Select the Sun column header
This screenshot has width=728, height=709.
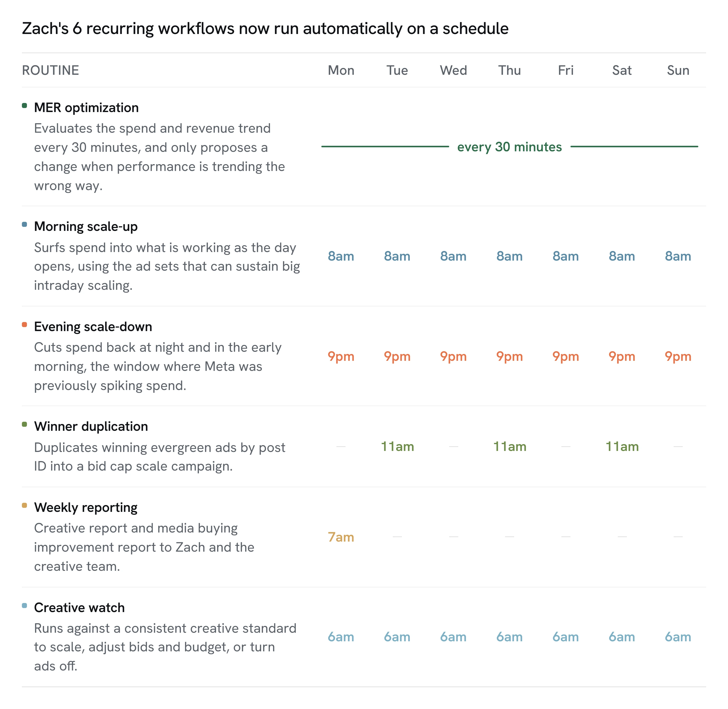678,70
